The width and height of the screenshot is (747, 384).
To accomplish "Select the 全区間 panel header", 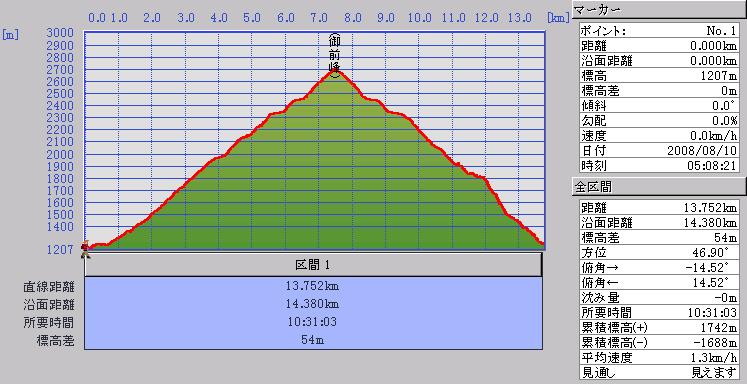I will tap(659, 187).
